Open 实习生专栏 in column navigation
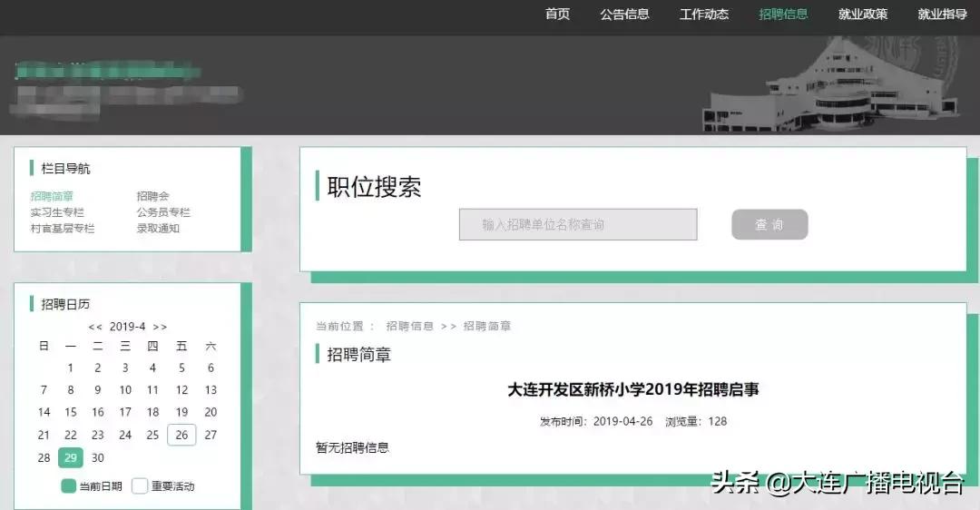Viewport: 980px width, 510px height. pos(57,212)
